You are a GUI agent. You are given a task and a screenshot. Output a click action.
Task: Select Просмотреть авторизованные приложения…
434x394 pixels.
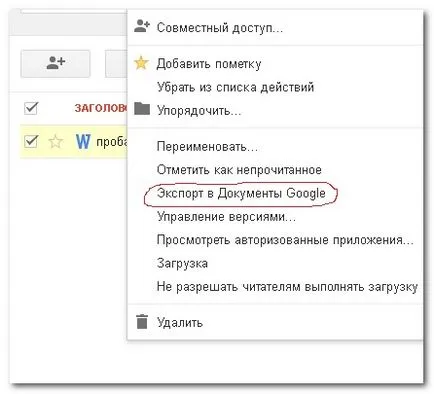(285, 240)
